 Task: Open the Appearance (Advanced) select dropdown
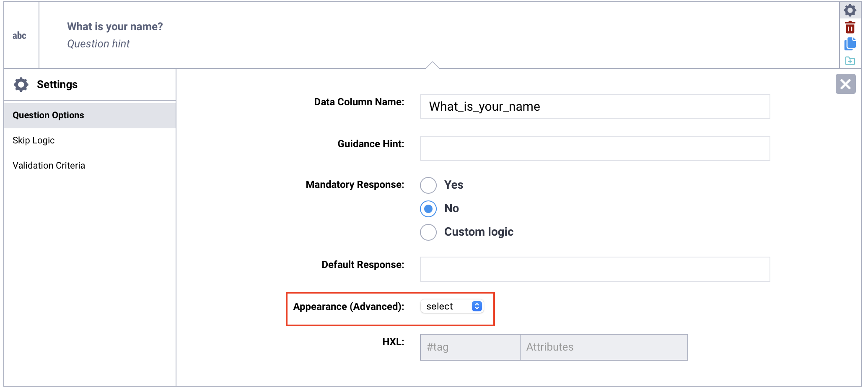(x=452, y=307)
